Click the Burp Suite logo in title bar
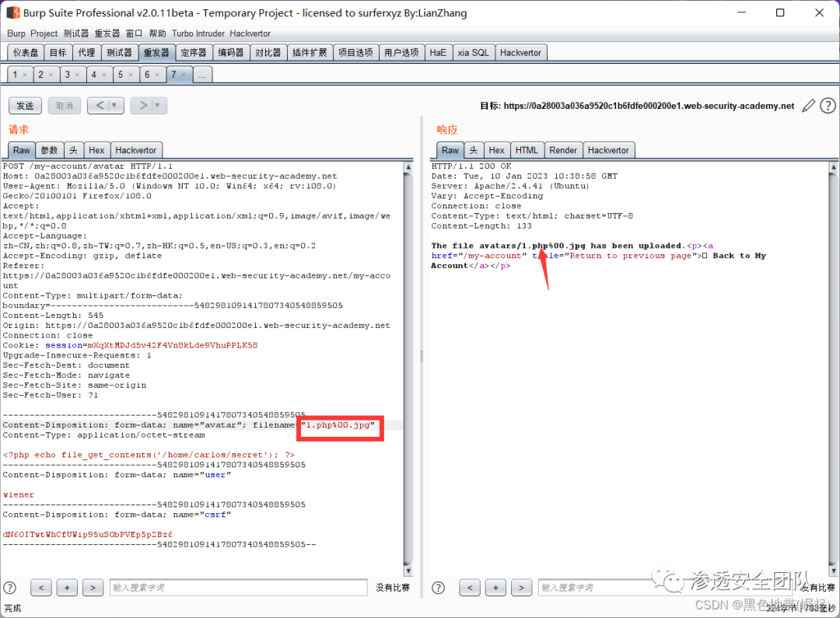 click(x=13, y=12)
